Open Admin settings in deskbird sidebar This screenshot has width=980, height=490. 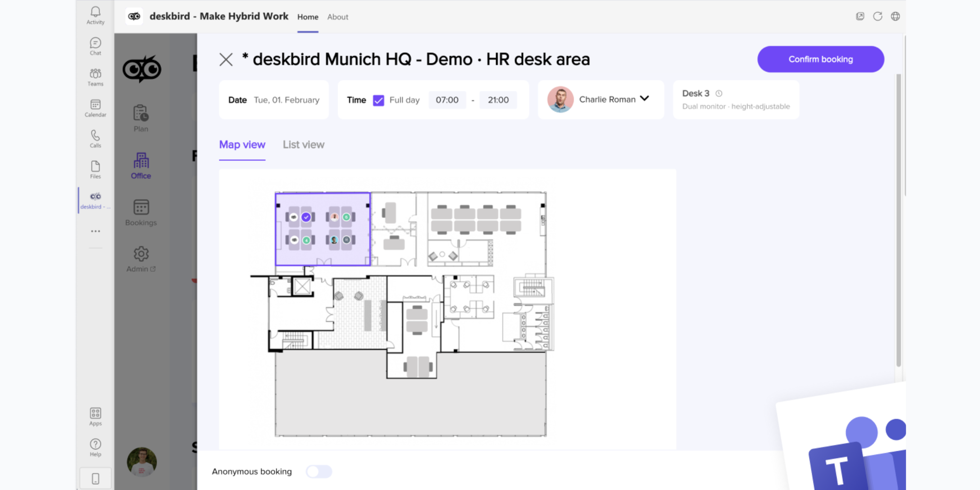point(141,259)
